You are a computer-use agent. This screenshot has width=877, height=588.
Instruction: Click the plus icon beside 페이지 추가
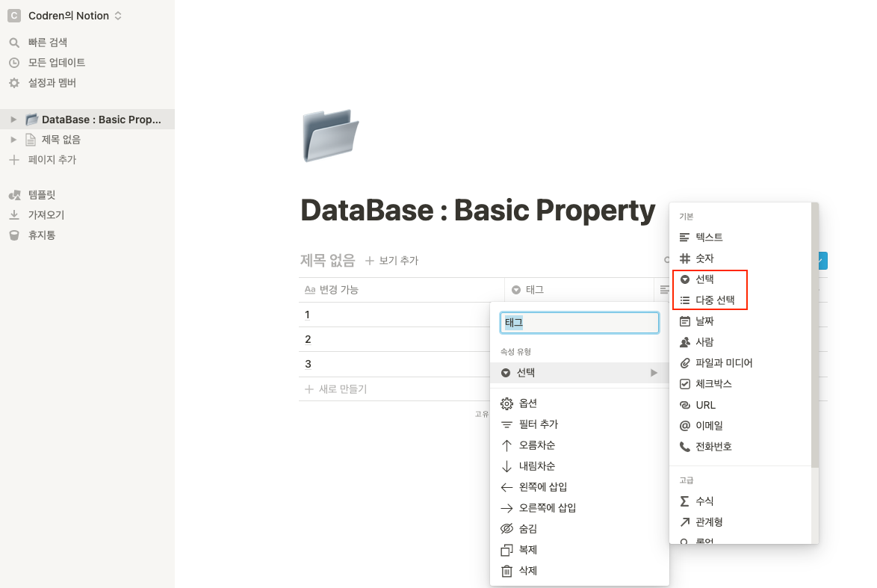(x=14, y=160)
